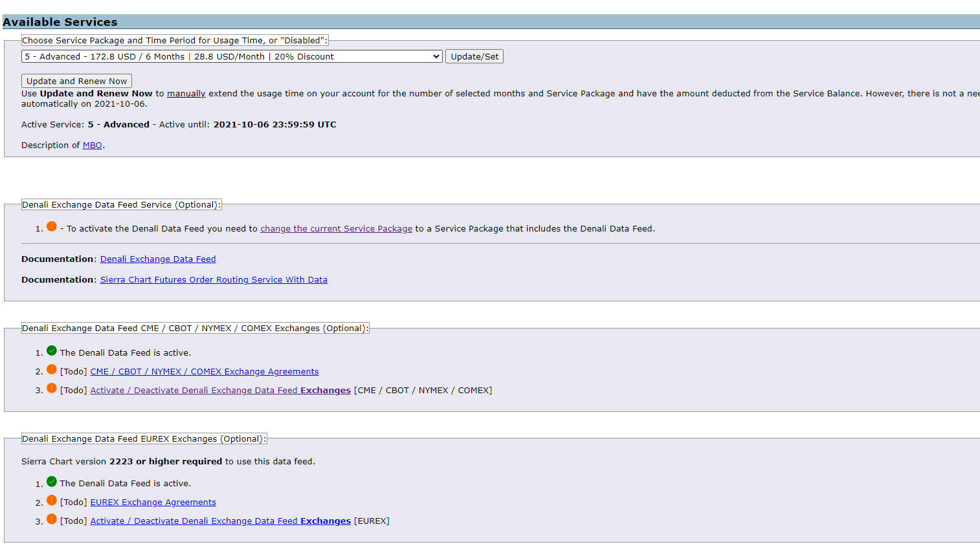
Task: Click green check icon in EUREX section
Action: click(52, 481)
